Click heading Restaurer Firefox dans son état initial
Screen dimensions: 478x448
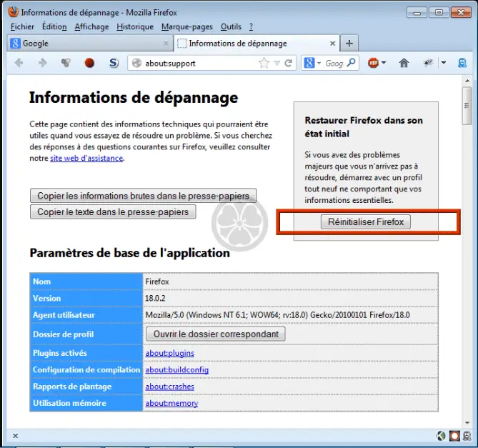tap(364, 126)
